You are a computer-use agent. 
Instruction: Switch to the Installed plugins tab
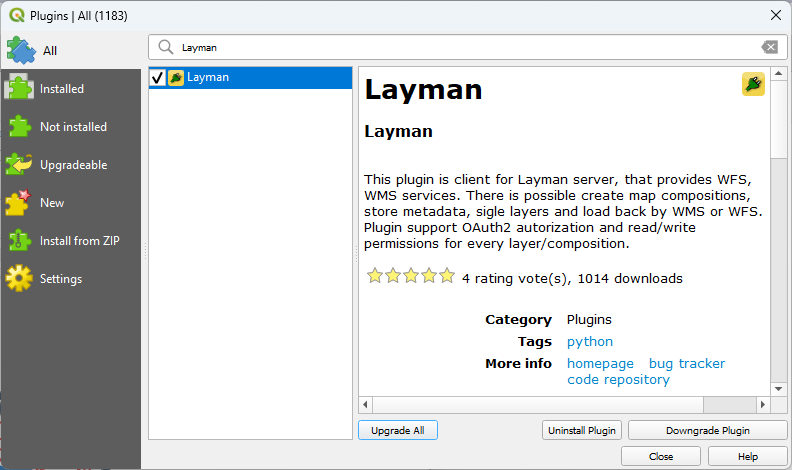click(x=71, y=89)
